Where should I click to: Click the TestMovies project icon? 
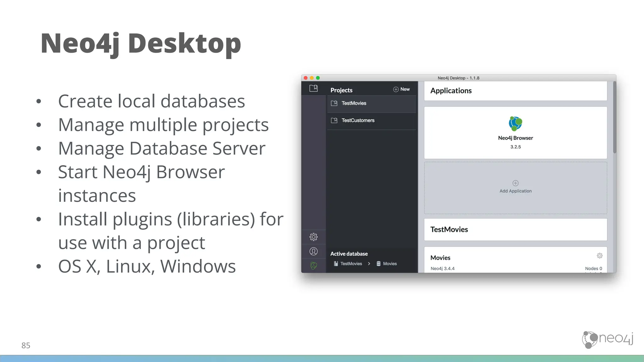click(334, 103)
